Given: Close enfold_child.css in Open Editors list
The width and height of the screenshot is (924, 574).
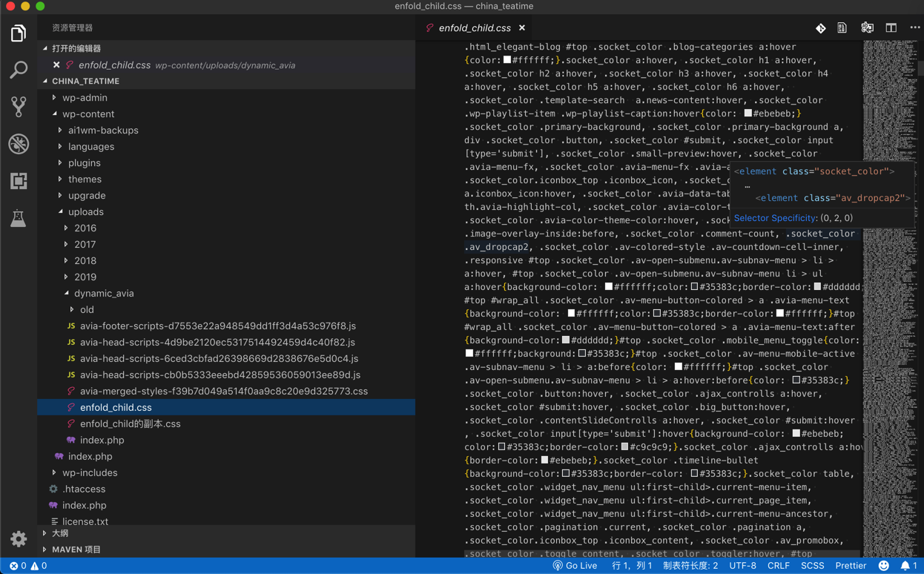Looking at the screenshot, I should tap(56, 65).
